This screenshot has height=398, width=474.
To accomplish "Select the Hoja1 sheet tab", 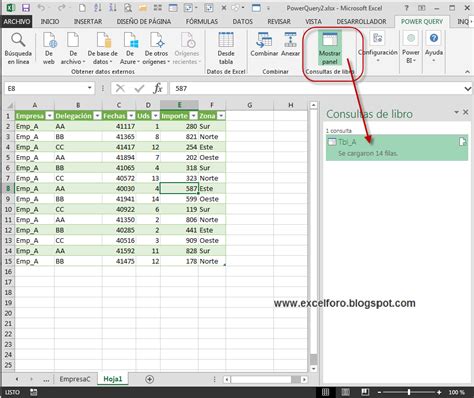I will coord(113,379).
